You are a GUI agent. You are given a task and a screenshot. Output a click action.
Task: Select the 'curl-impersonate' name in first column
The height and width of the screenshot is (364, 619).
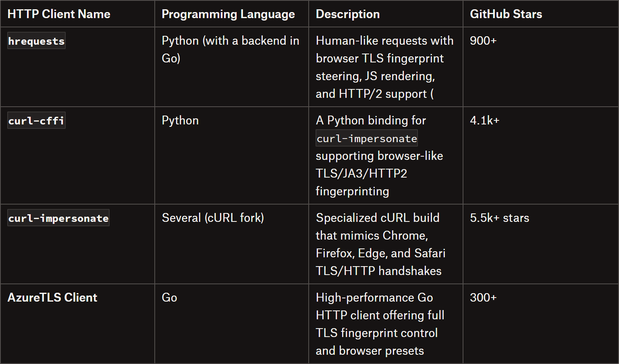(58, 218)
